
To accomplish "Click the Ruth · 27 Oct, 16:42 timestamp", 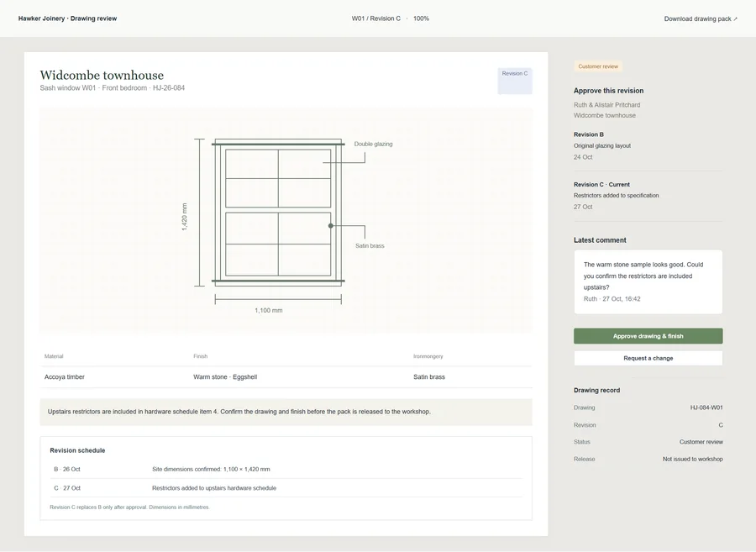I will 612,299.
